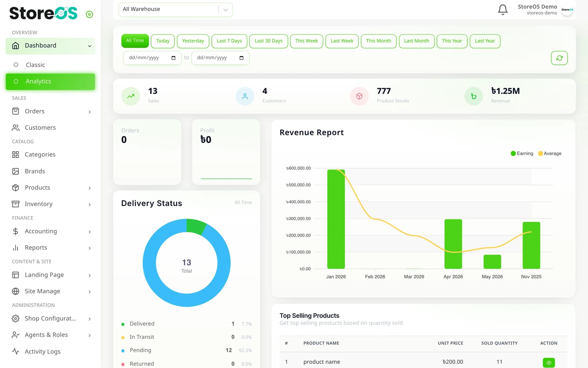Click the green target icon beside StoreOS logo

90,14
